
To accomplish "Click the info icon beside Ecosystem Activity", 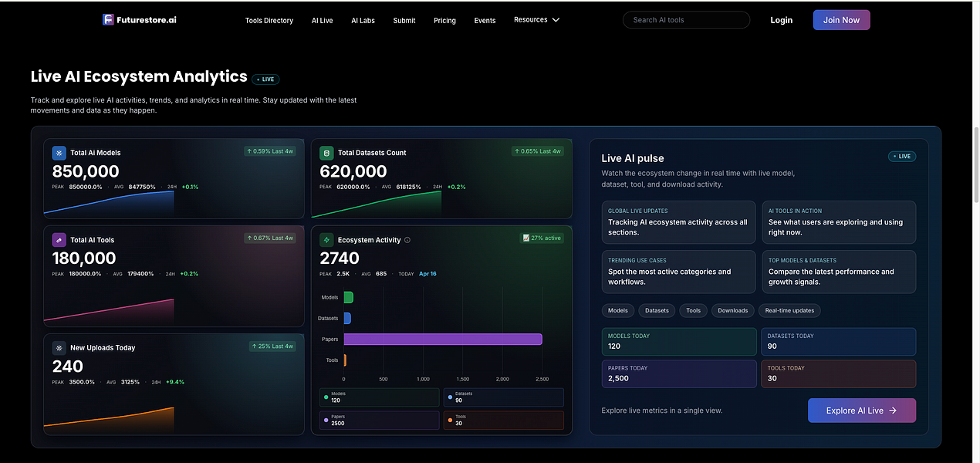I will (x=407, y=240).
